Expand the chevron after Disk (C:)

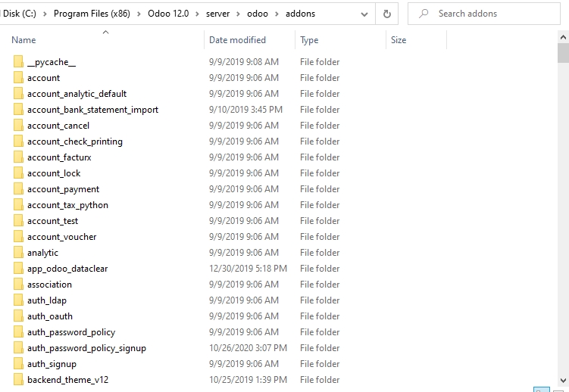(45, 14)
